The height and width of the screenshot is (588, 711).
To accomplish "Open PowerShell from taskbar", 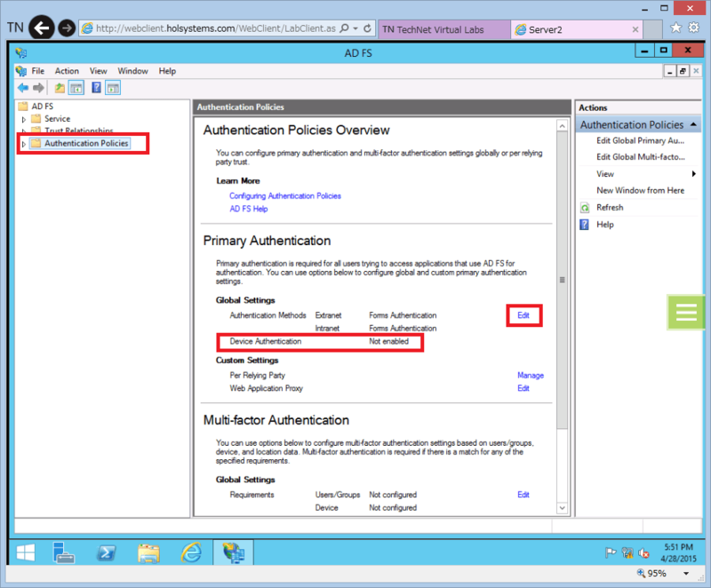I will 106,552.
